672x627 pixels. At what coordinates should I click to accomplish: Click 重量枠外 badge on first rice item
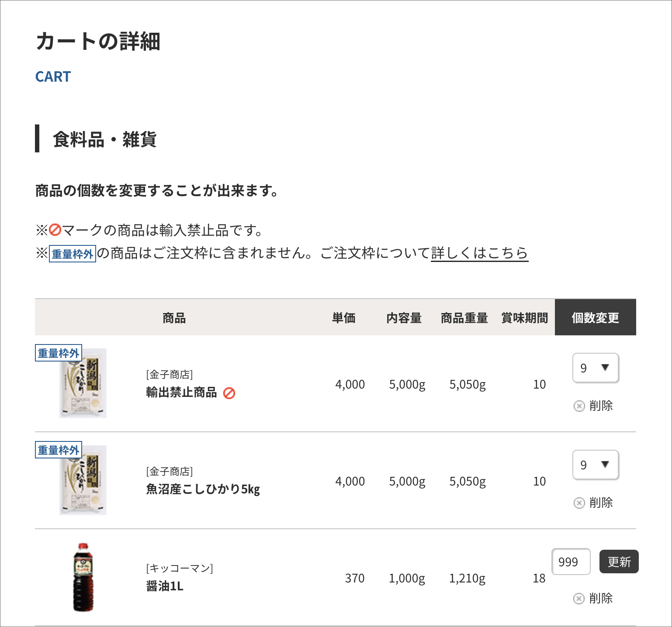point(58,353)
